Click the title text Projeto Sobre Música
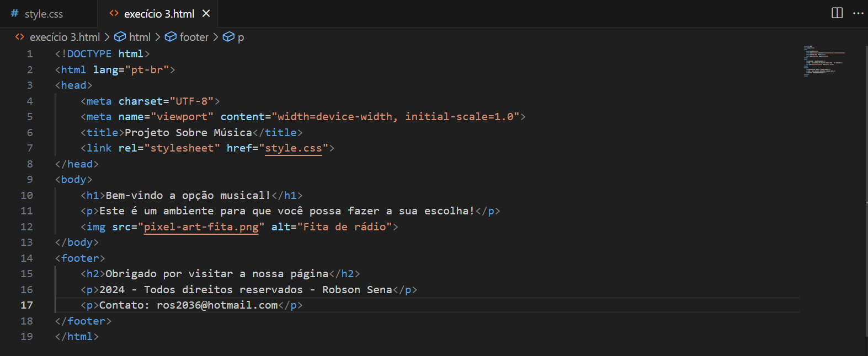The width and height of the screenshot is (868, 356). click(188, 133)
